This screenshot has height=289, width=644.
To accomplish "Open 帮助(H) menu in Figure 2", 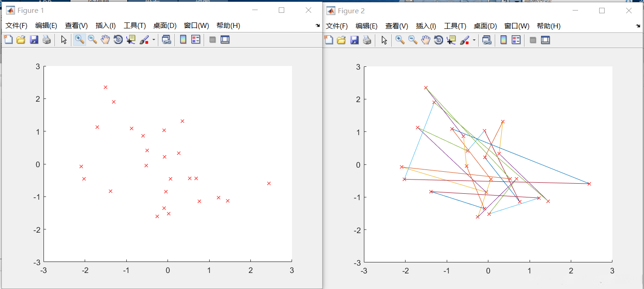I will 548,26.
